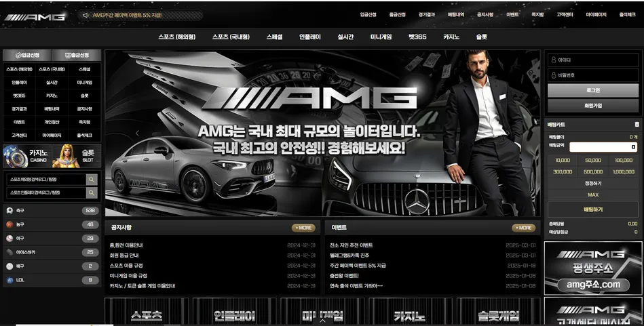
Task: Clear the betting cart with trash icon
Action: coord(637,124)
